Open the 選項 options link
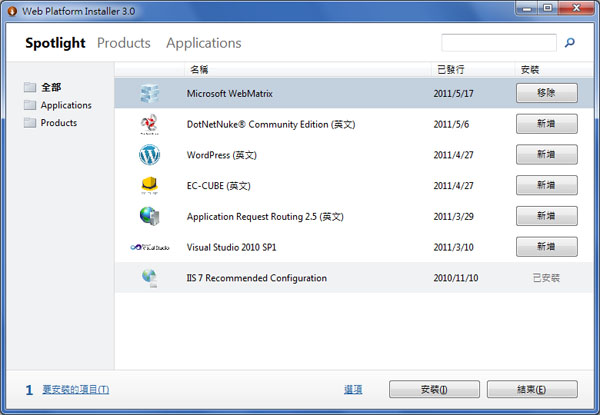This screenshot has width=600, height=415. point(353,389)
